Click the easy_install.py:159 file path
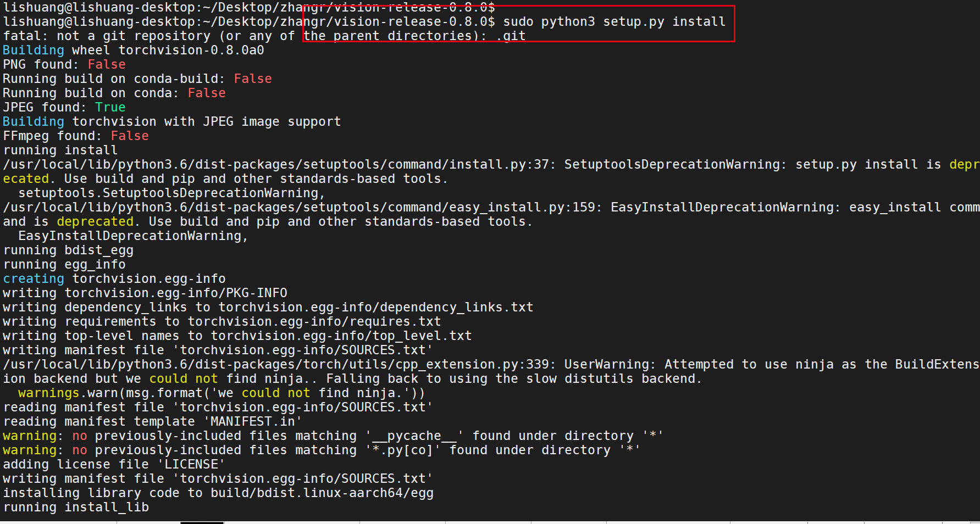 [299, 208]
